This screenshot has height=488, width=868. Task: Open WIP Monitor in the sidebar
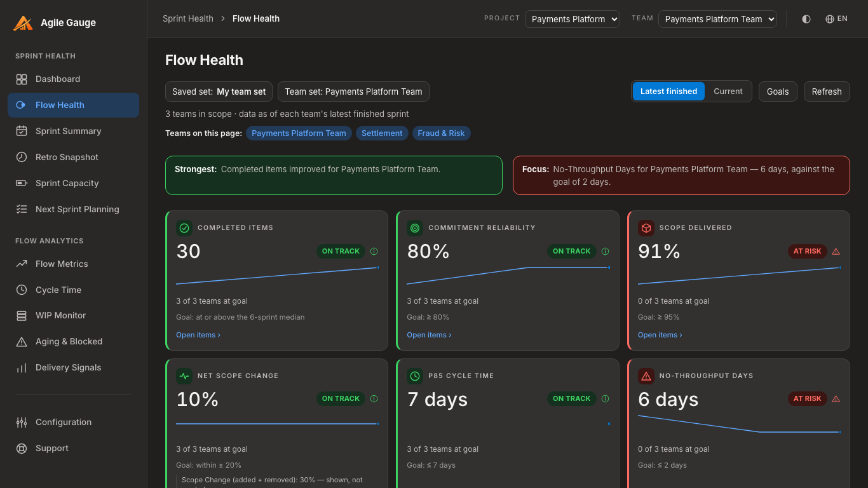tap(73, 316)
